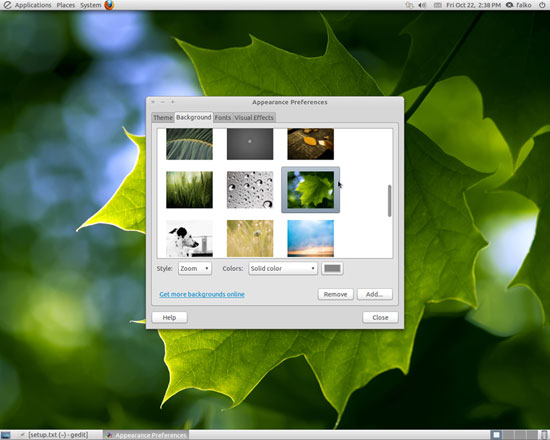This screenshot has width=550, height=440.
Task: Open the trash icon in bottom panel
Action: tap(544, 435)
